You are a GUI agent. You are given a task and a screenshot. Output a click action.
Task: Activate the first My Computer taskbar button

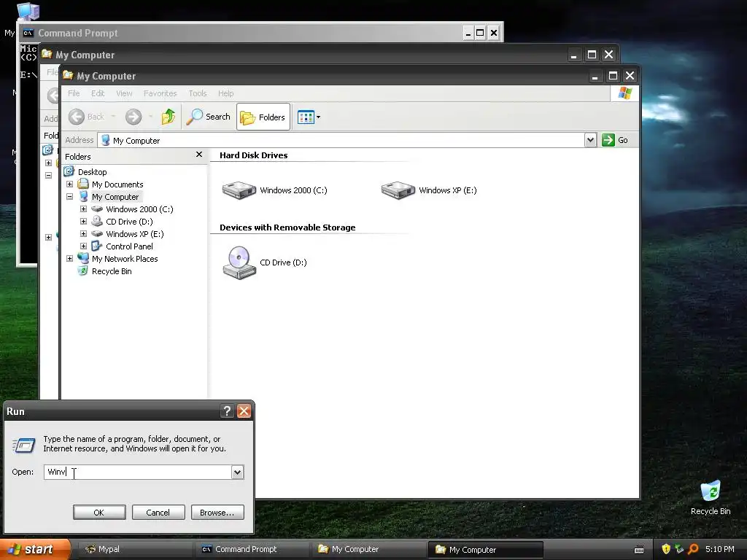(368, 550)
